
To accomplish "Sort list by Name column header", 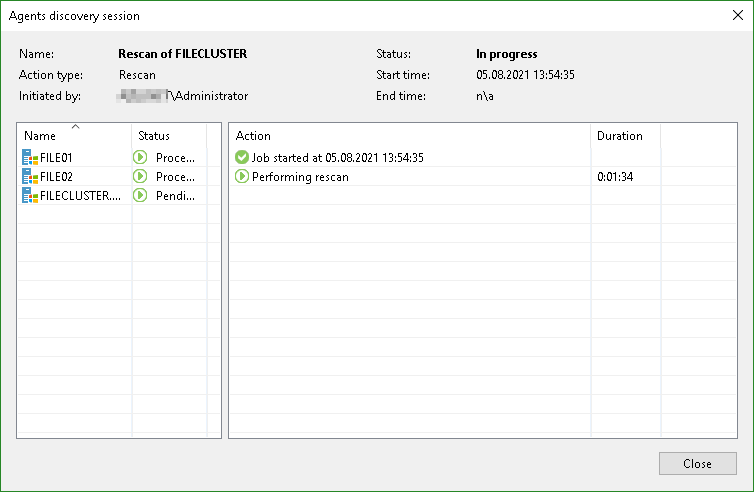I will coord(74,136).
